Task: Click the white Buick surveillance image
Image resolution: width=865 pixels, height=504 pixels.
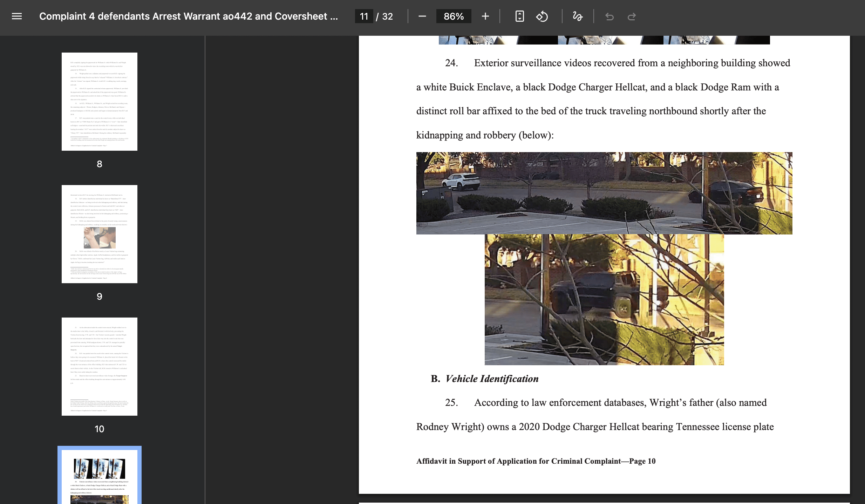Action: (604, 193)
